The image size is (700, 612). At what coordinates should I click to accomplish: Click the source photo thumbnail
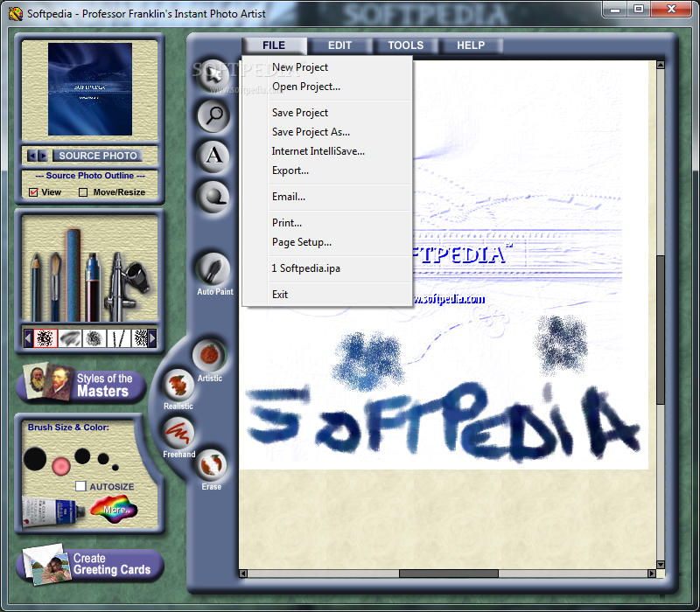point(90,89)
